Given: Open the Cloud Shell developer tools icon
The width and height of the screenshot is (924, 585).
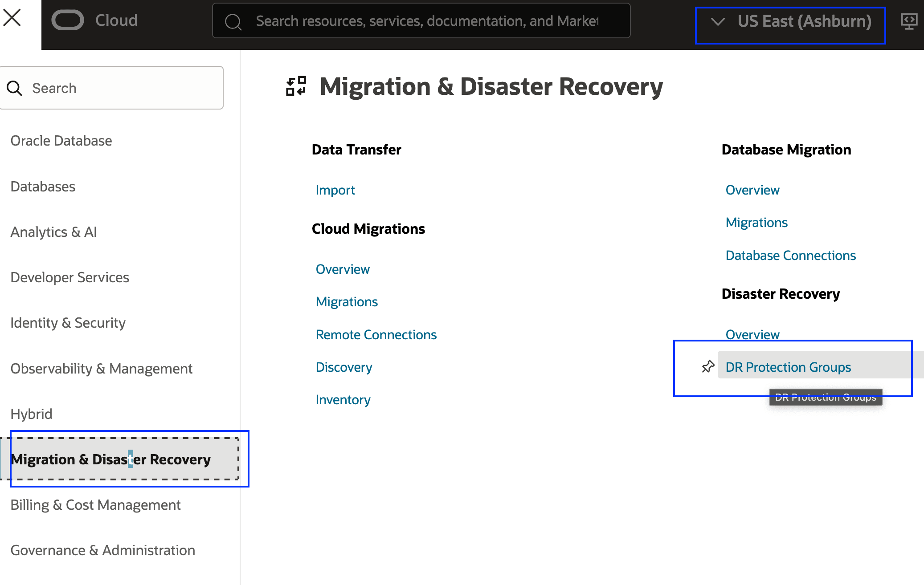Looking at the screenshot, I should coord(909,21).
